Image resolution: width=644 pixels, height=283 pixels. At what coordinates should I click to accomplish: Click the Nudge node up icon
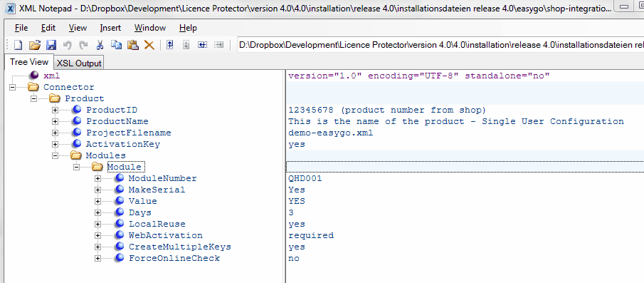pos(169,45)
